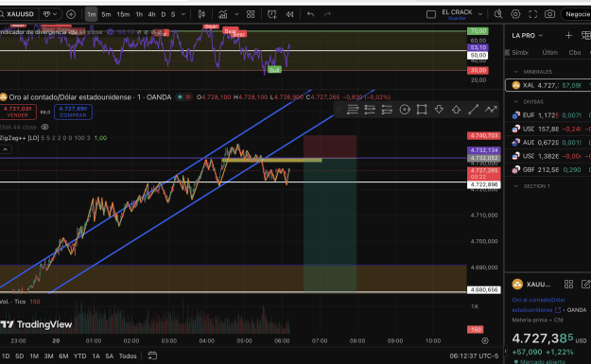Select the third horizontal levels tool in floating toolbar
This screenshot has height=364, width=591.
tap(387, 110)
